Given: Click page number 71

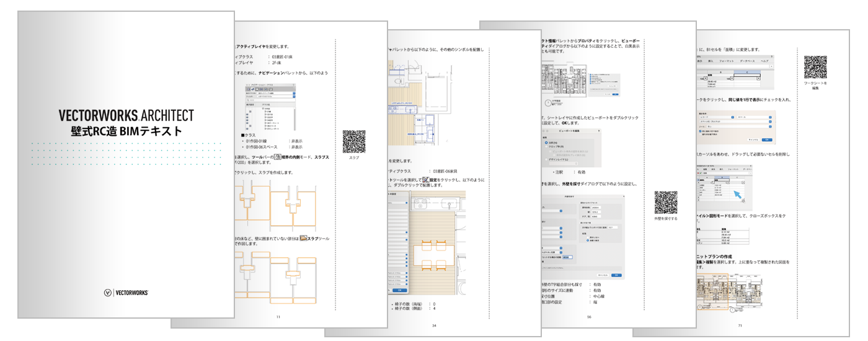Looking at the screenshot, I should (x=740, y=325).
